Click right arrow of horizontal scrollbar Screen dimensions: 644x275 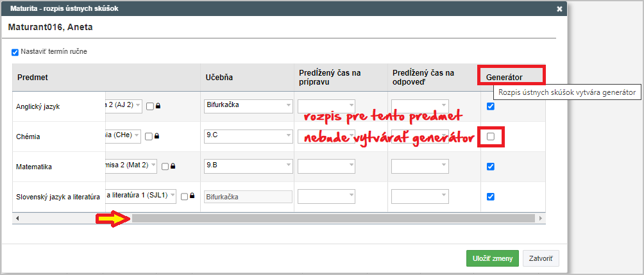point(541,219)
